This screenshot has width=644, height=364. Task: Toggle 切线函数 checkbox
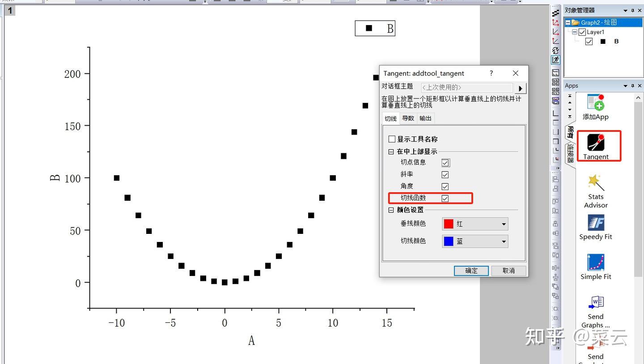(445, 198)
